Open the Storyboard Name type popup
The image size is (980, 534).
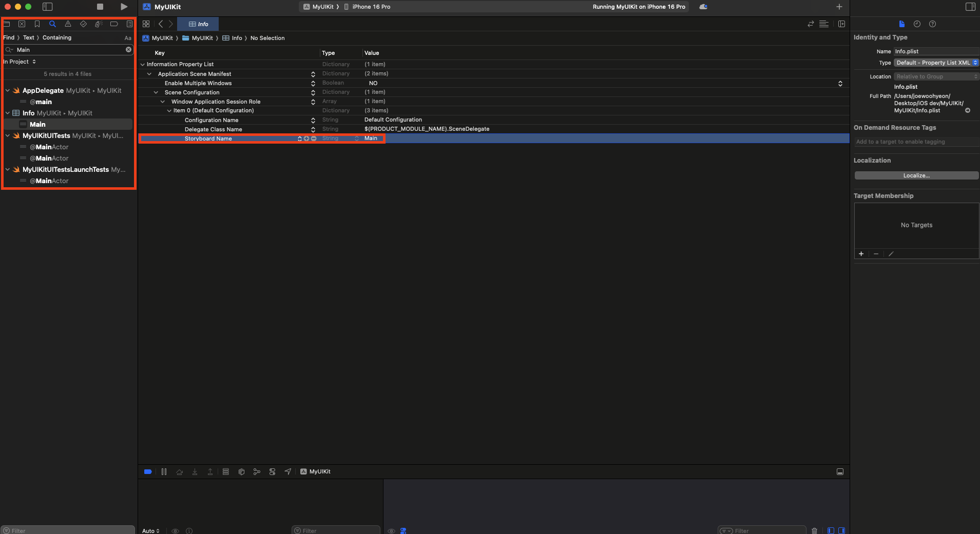coord(357,139)
